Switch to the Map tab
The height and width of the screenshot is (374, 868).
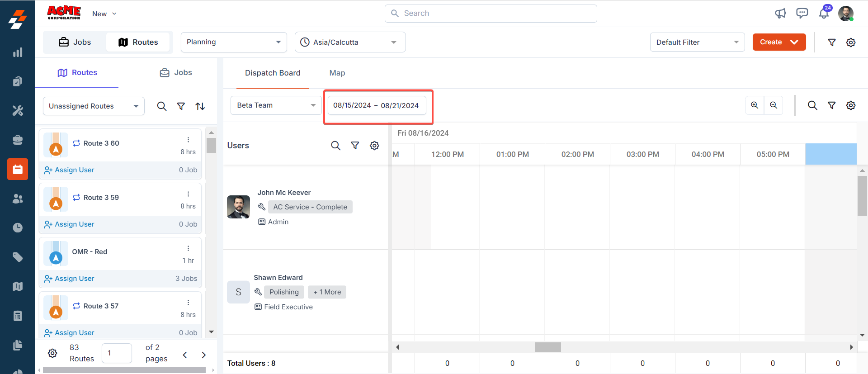(337, 73)
